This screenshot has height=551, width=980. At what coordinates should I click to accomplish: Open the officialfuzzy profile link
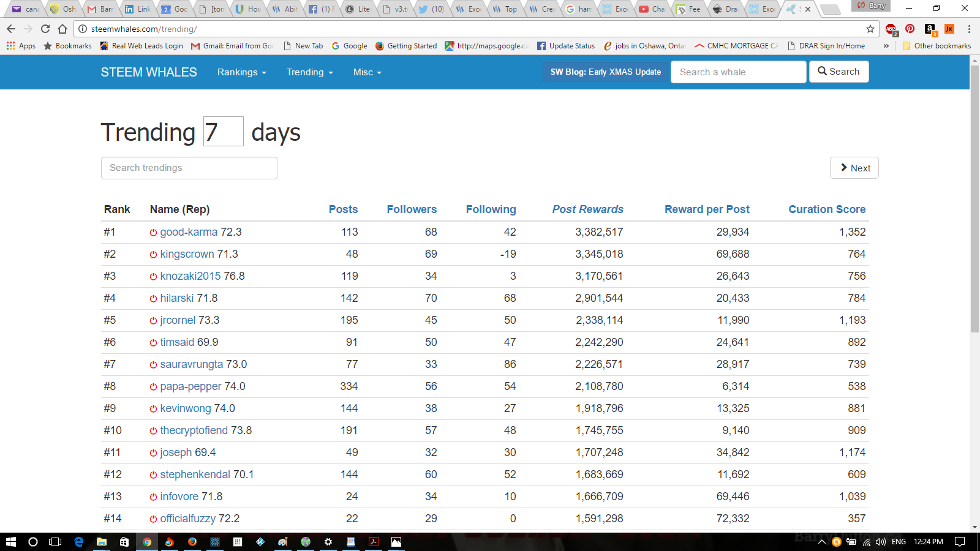pyautogui.click(x=187, y=519)
